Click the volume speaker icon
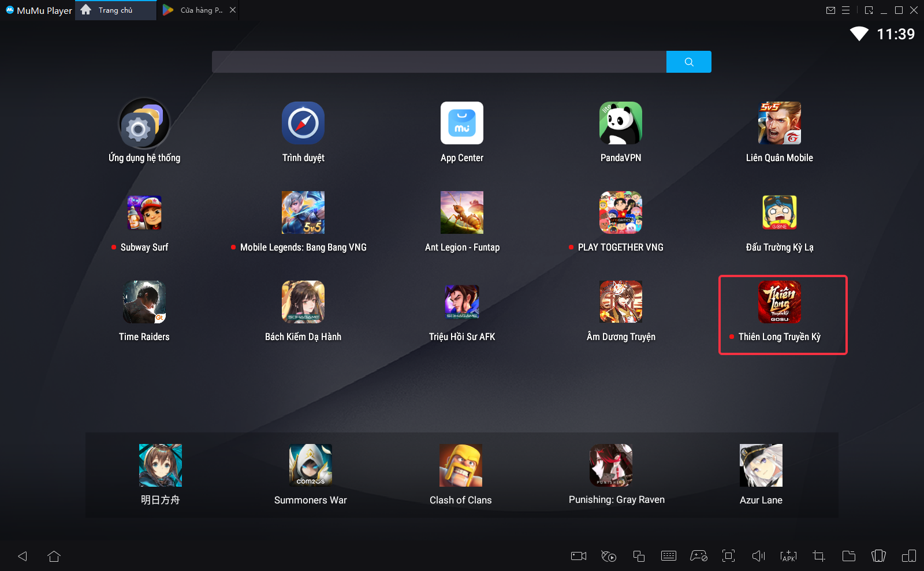 point(758,556)
